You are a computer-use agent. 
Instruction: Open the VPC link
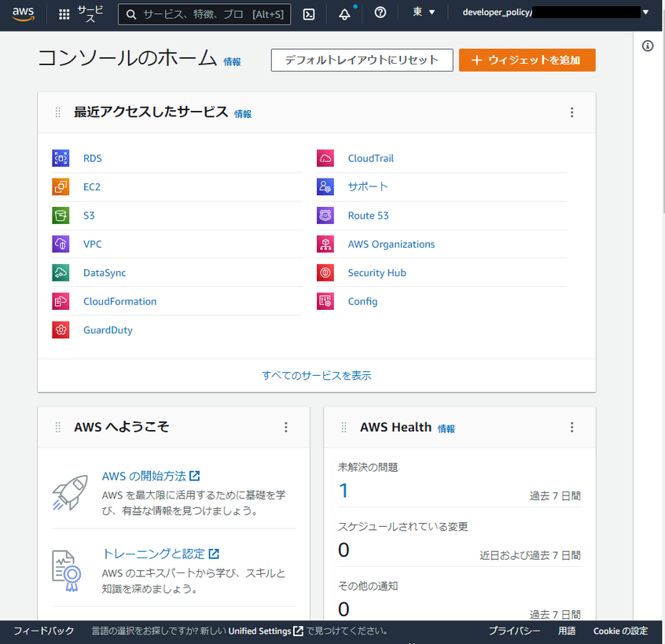click(x=93, y=244)
